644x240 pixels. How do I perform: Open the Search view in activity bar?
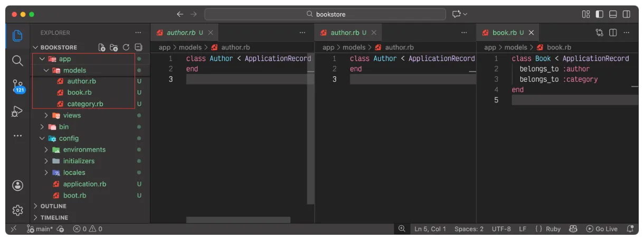(x=17, y=60)
